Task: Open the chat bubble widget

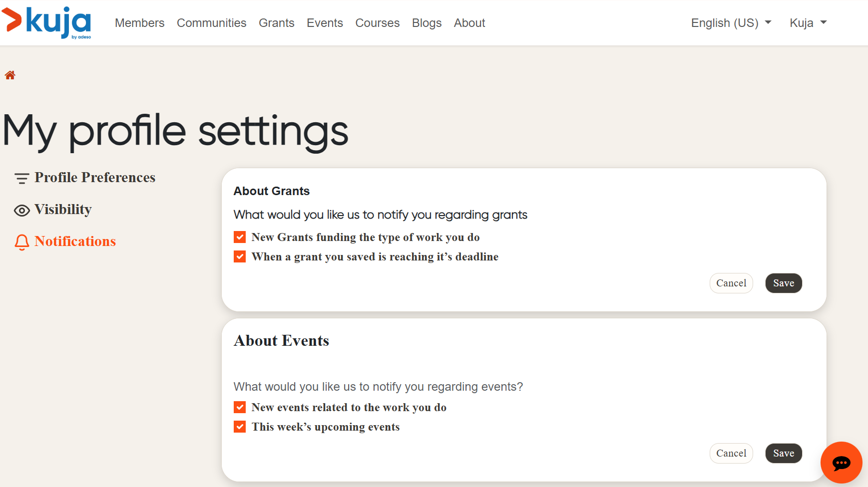Action: [x=841, y=463]
